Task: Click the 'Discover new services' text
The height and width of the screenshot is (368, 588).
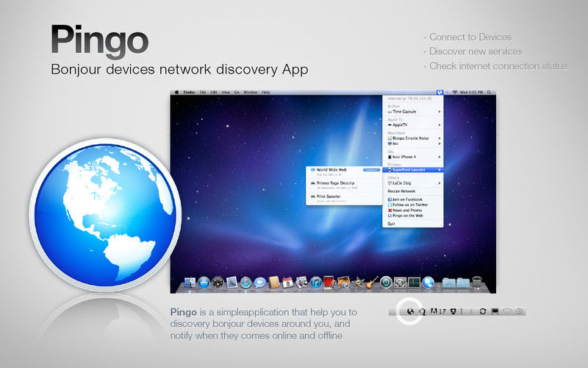Action: [476, 52]
